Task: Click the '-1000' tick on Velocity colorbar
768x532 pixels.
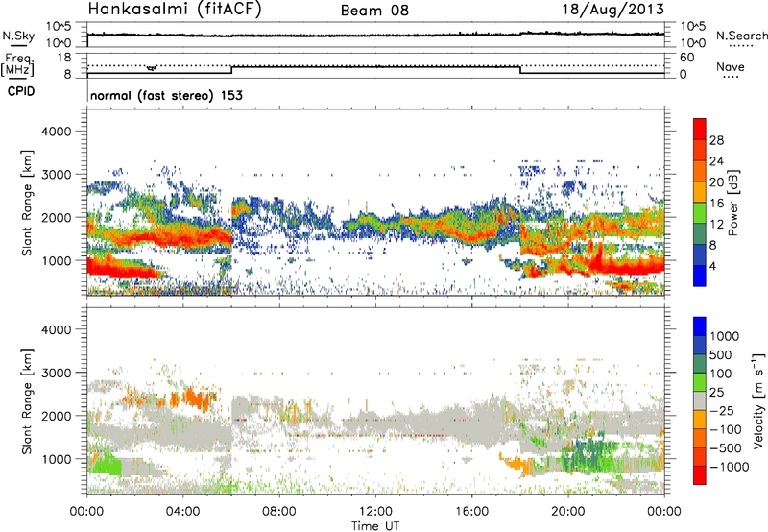Action: coord(730,467)
